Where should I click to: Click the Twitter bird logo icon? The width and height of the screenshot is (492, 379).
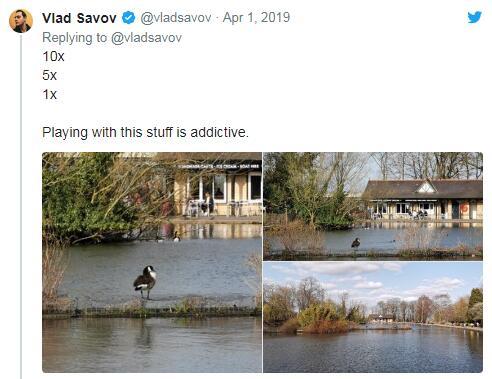click(x=474, y=17)
